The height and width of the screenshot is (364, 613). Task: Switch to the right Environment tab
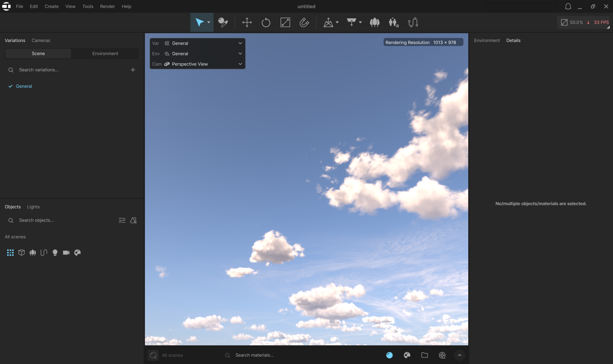[x=487, y=41]
